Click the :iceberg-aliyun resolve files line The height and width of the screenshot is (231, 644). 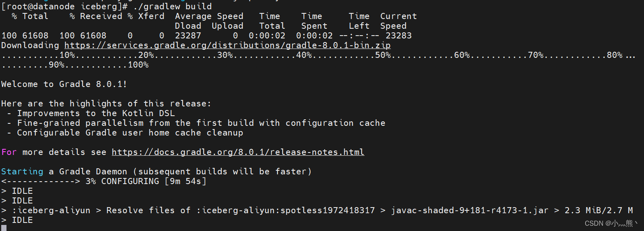tap(317, 210)
